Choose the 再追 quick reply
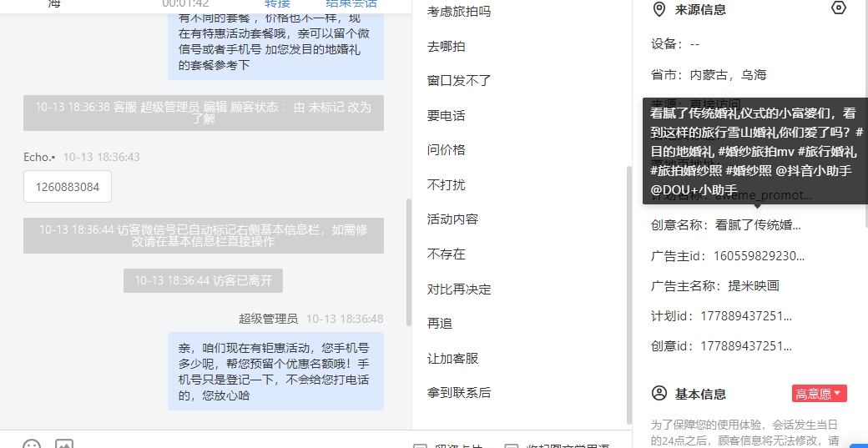Image resolution: width=868 pixels, height=448 pixels. 440,324
